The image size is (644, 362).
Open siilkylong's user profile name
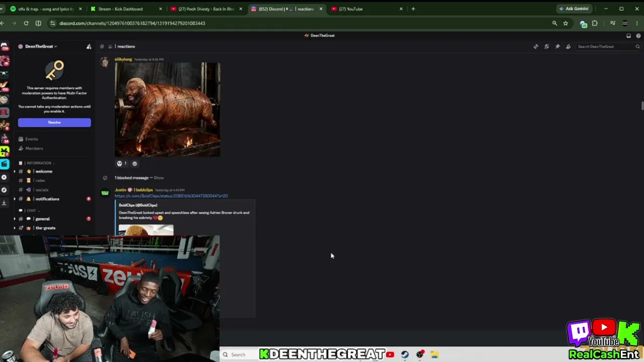click(x=123, y=59)
